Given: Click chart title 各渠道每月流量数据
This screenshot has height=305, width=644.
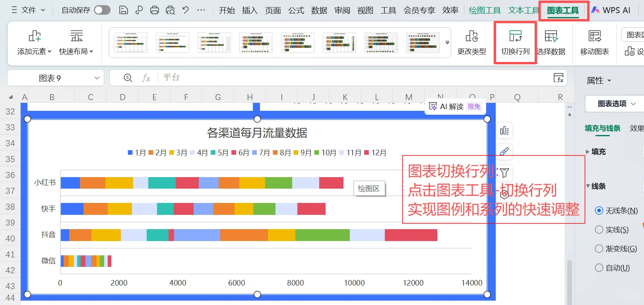Looking at the screenshot, I should [257, 133].
